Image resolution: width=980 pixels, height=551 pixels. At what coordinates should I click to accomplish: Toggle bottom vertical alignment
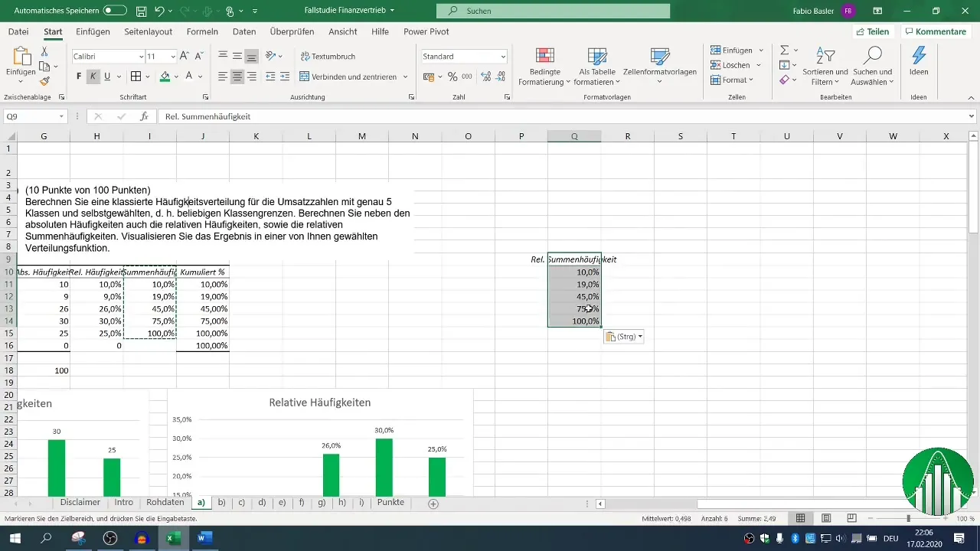(252, 57)
